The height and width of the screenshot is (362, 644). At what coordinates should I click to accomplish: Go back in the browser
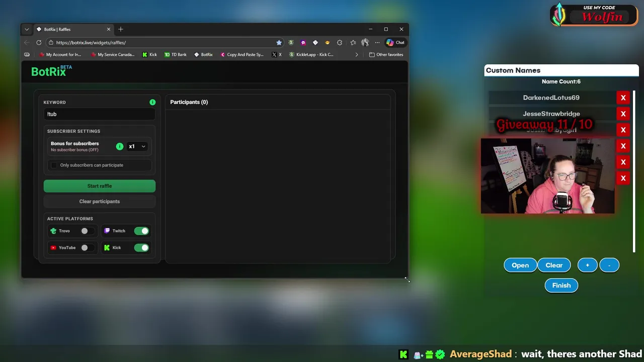point(27,42)
